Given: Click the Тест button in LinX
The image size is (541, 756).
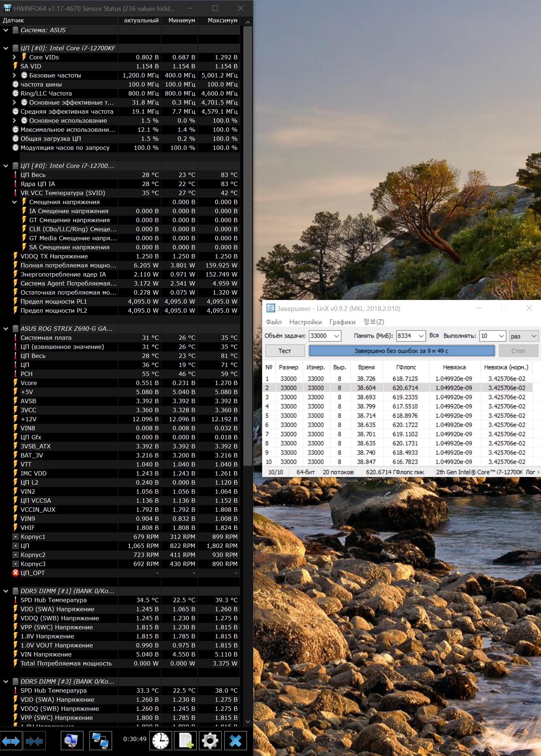Looking at the screenshot, I should 285,351.
